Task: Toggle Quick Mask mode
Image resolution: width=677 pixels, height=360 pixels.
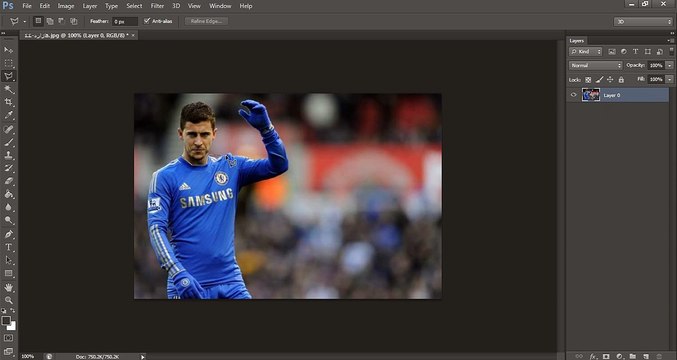Action: click(x=8, y=338)
